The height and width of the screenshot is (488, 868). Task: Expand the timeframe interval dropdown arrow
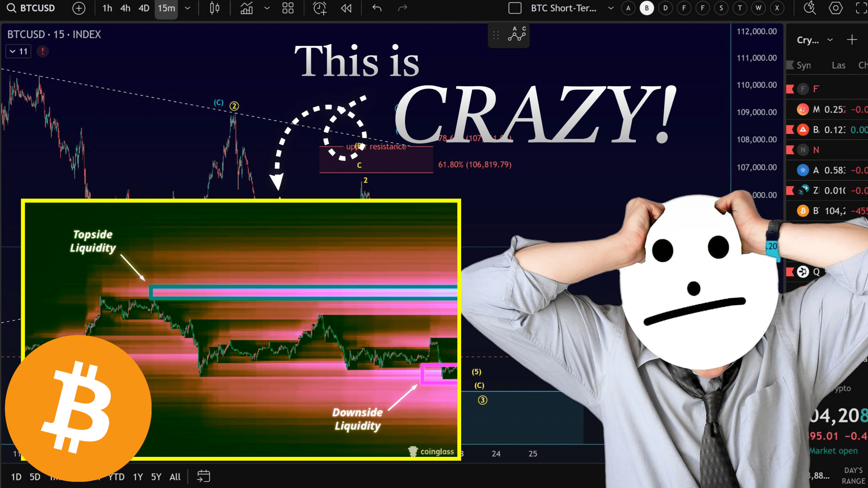click(188, 8)
